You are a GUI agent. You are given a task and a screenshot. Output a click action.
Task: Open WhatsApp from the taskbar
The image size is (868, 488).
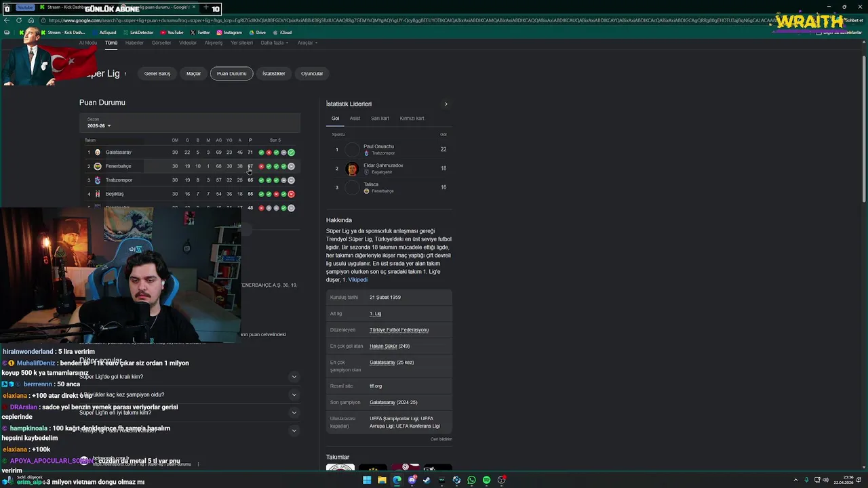[x=471, y=480]
